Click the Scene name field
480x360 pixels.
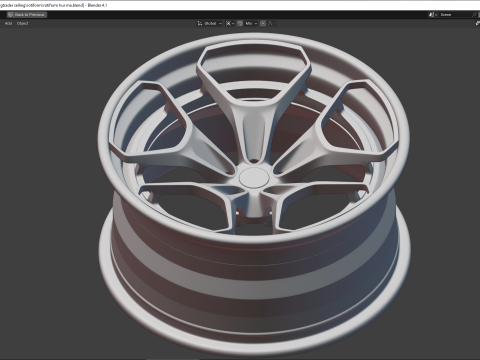pos(455,15)
